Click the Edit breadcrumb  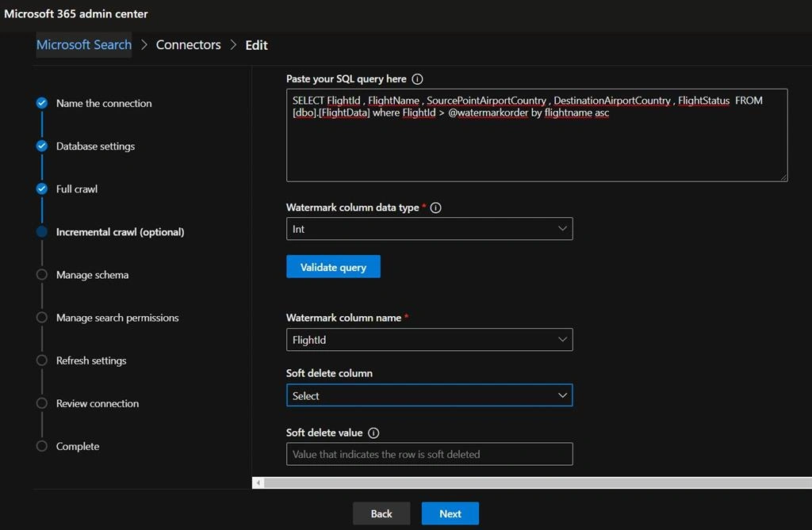tap(256, 45)
